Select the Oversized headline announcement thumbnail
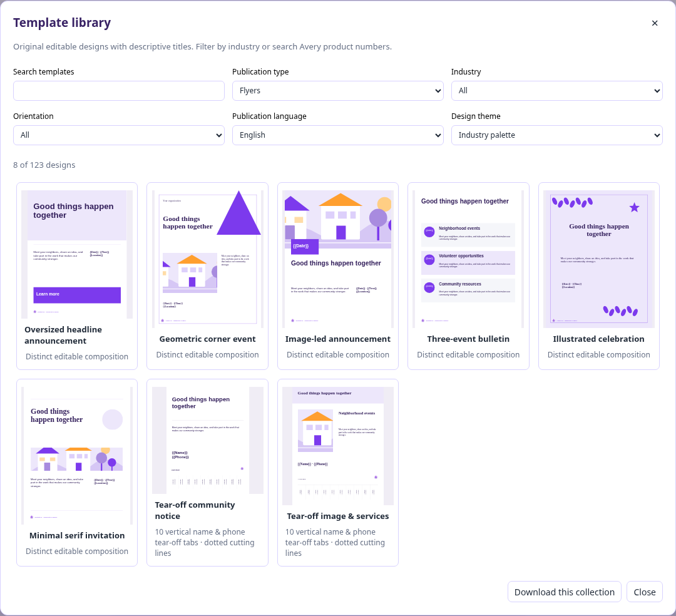The image size is (676, 616). pyautogui.click(x=77, y=254)
